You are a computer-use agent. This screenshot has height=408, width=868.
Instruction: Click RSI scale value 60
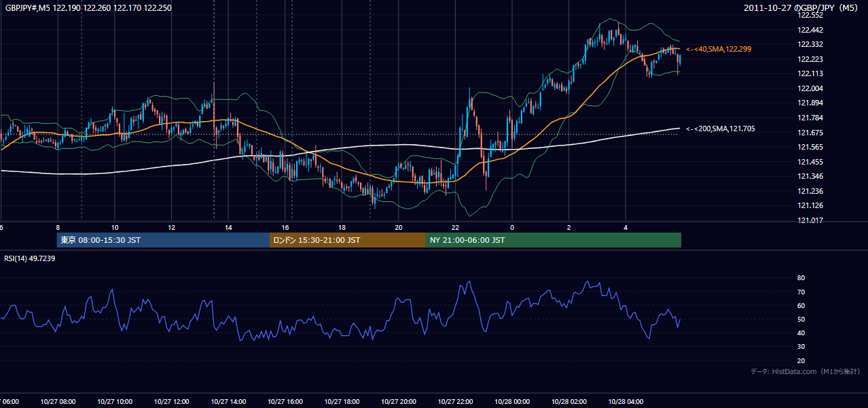(x=801, y=305)
